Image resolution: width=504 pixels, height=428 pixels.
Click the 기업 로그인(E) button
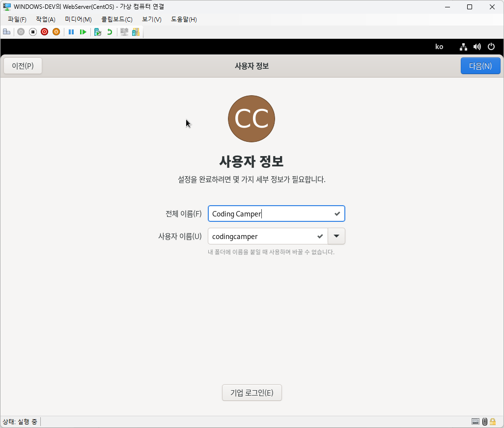click(252, 392)
